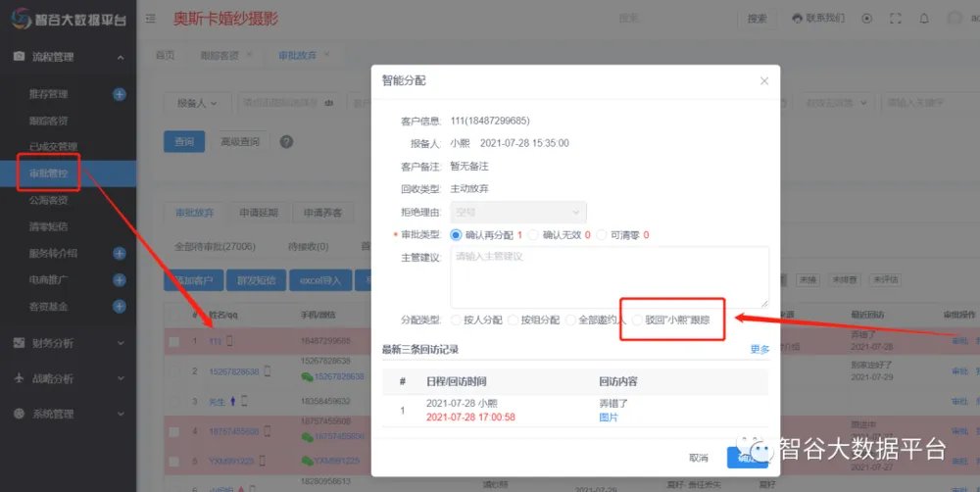The width and height of the screenshot is (980, 492).
Task: Type in the 主管建议 text area
Action: pos(609,276)
